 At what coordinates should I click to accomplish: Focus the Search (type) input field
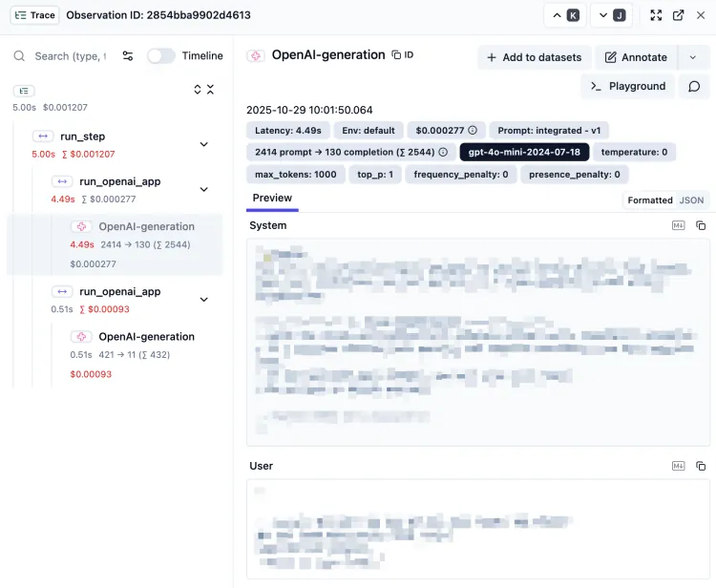(71, 56)
